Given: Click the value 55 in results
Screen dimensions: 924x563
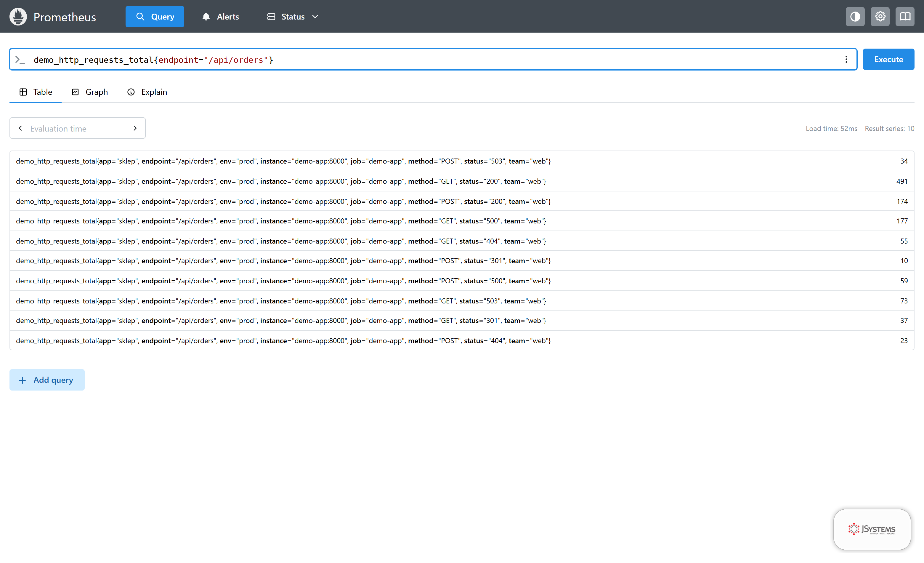Looking at the screenshot, I should (x=904, y=241).
